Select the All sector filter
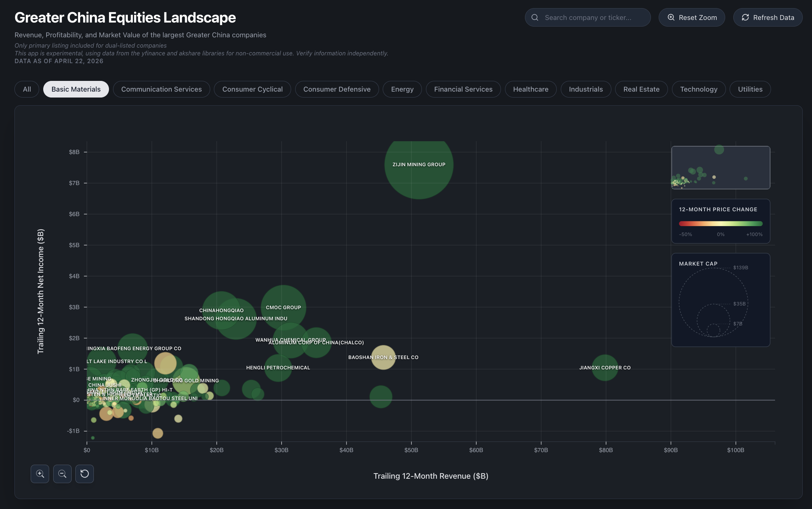812x509 pixels. click(x=27, y=89)
